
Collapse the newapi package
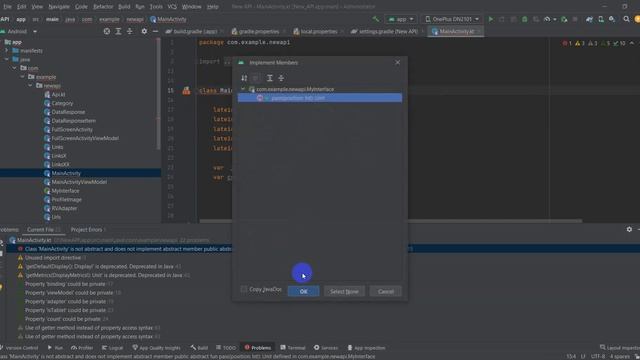(x=30, y=85)
